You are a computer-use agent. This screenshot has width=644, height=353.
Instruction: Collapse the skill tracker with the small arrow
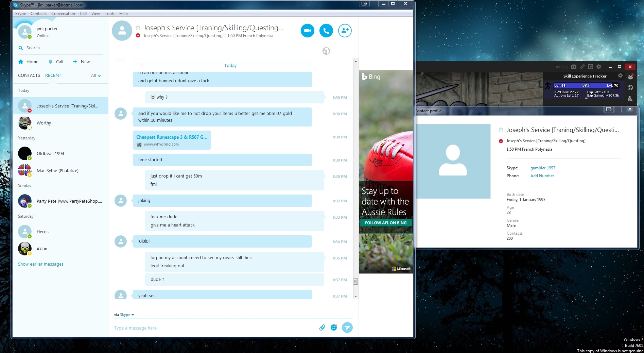586,98
